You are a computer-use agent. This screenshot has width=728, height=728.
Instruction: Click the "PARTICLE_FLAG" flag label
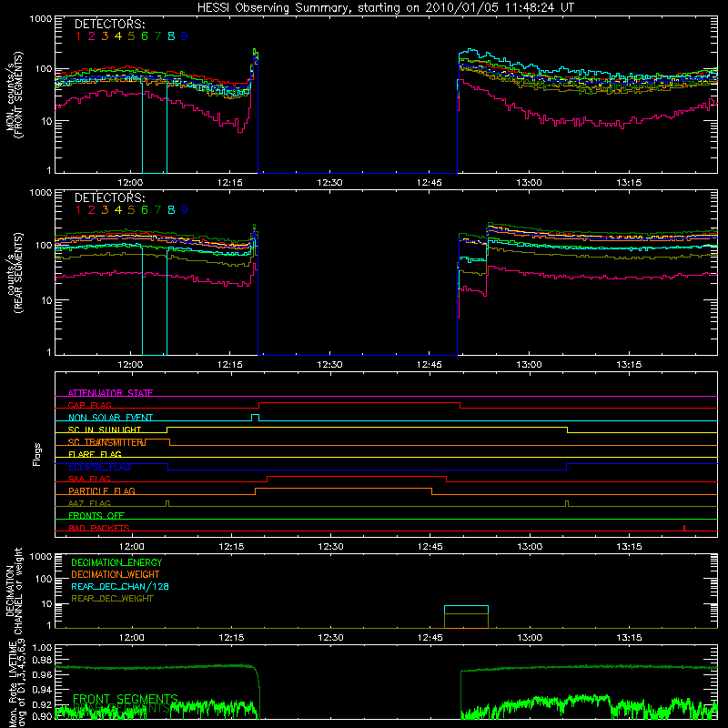[x=102, y=490]
